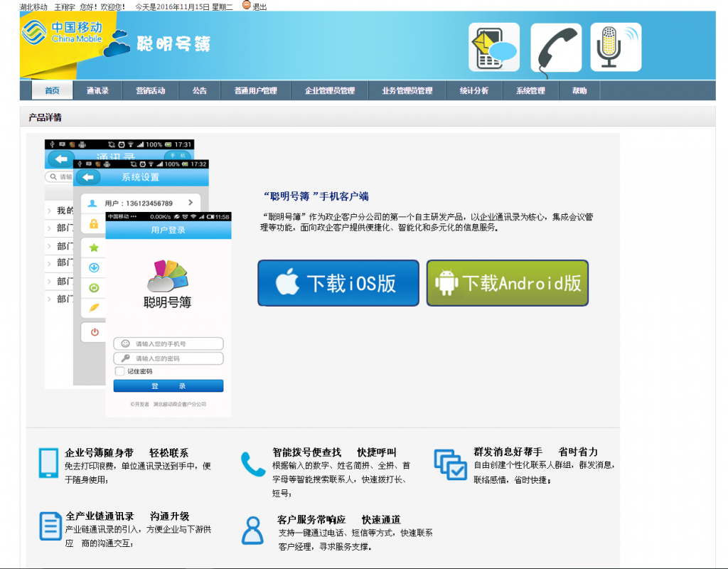Click the cloud icon beside 聪明号簿 title
The height and width of the screenshot is (569, 728).
117,43
